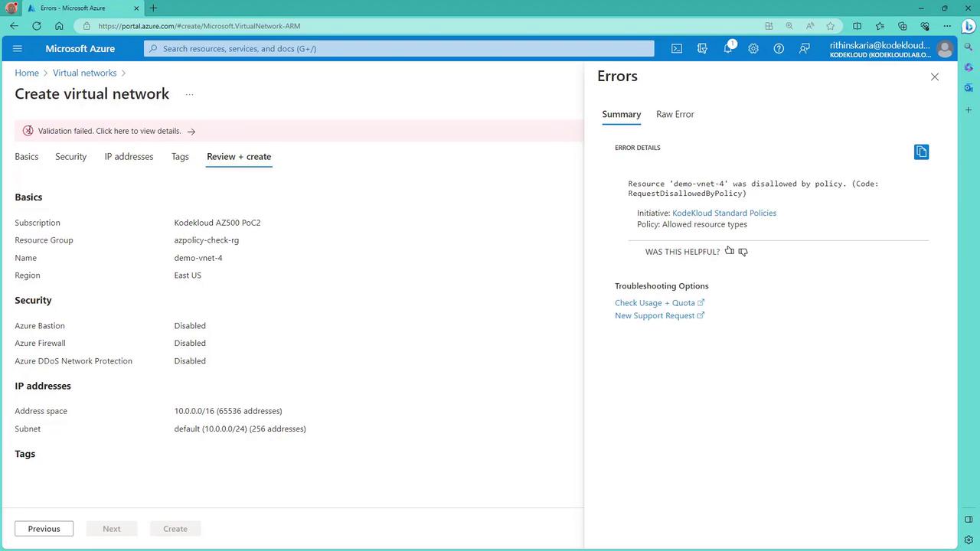Go to Virtual networks breadcrumb
Viewport: 980px width, 551px height.
pyautogui.click(x=85, y=73)
